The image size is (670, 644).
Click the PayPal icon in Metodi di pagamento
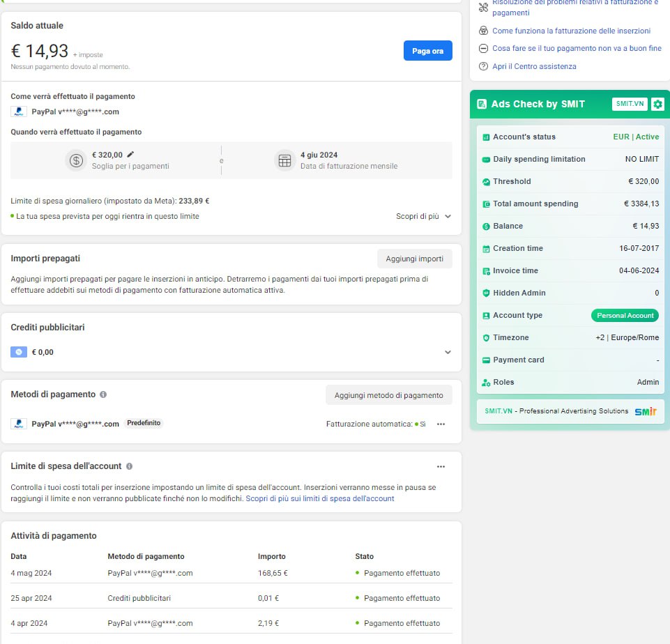pyautogui.click(x=19, y=424)
